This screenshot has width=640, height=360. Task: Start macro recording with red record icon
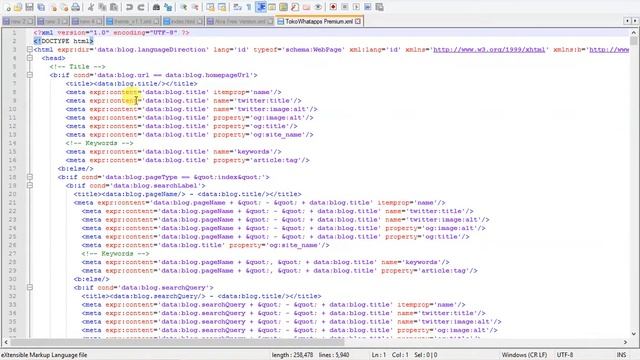[333, 7]
